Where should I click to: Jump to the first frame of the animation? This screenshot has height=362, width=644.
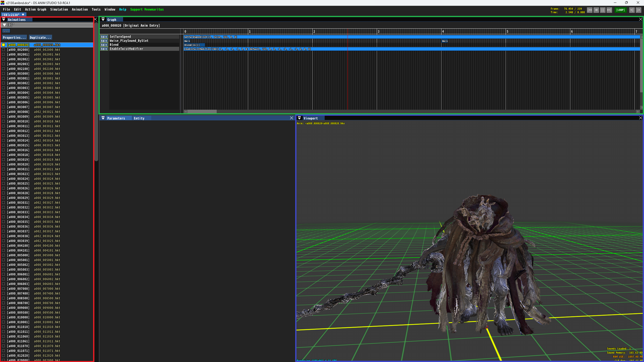click(x=590, y=10)
